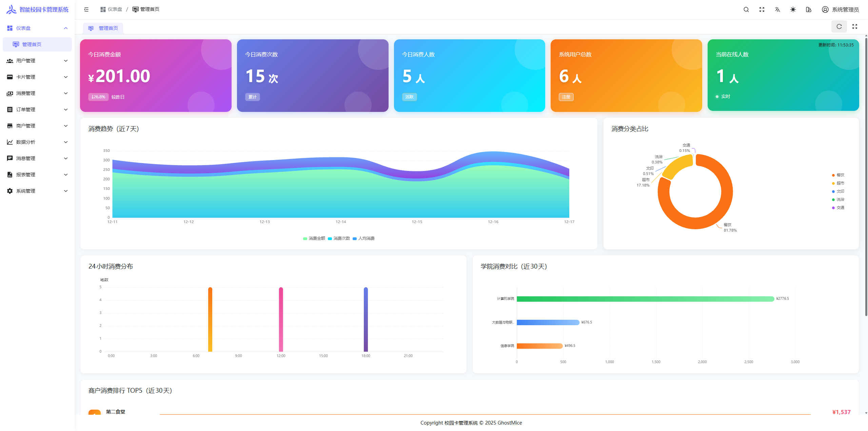
Task: Toggle 消费金额 legend series
Action: 314,238
